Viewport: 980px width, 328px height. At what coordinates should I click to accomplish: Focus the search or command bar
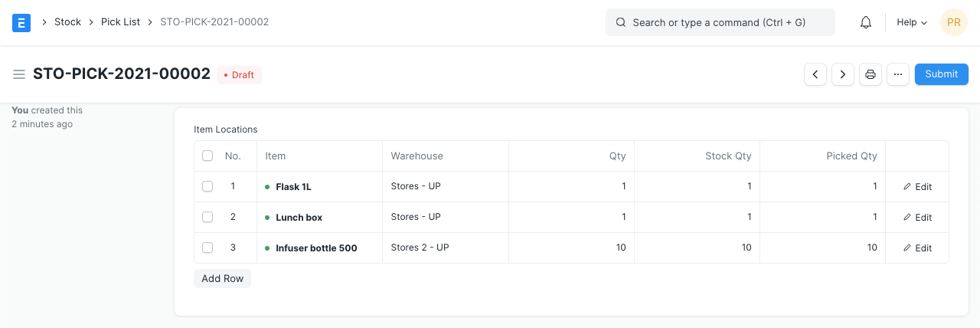click(x=720, y=22)
